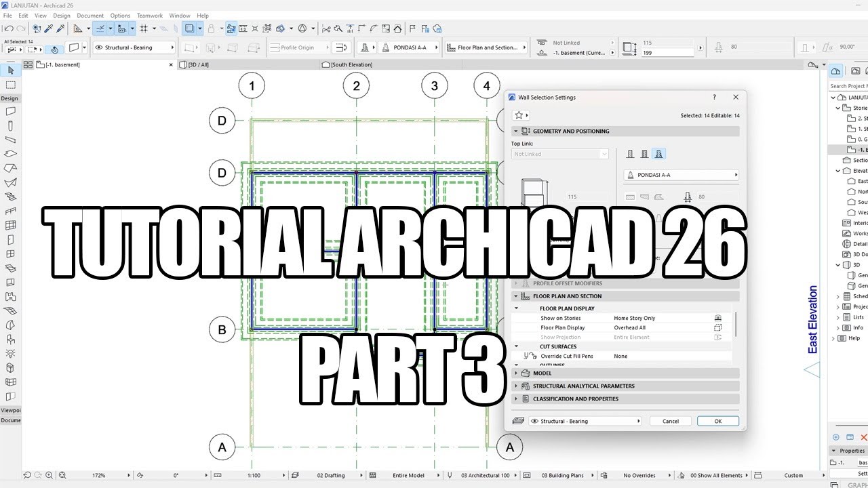Viewport: 868px width, 488px height.
Task: Click OK in Wall Selection Settings
Action: (x=718, y=421)
